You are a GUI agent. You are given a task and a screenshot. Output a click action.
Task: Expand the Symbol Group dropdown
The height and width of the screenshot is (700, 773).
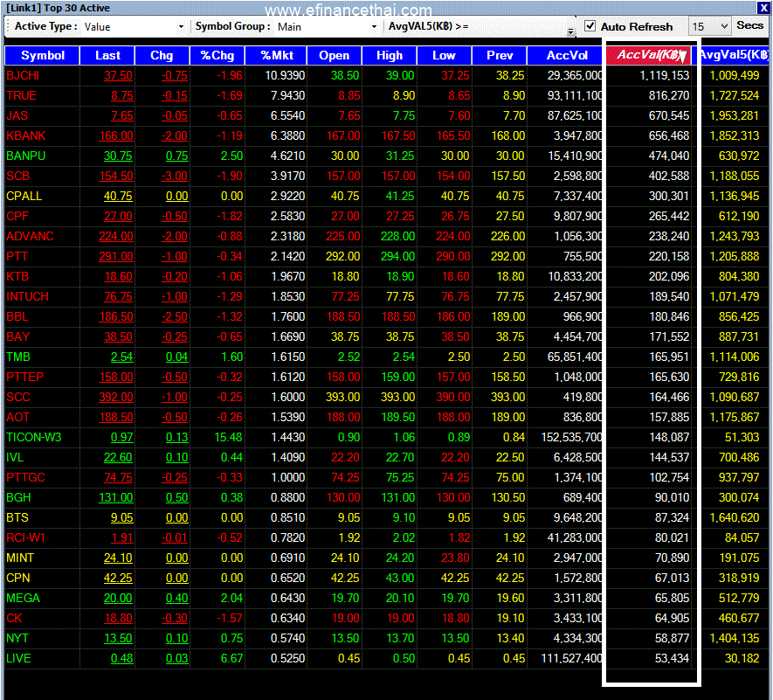(x=327, y=26)
